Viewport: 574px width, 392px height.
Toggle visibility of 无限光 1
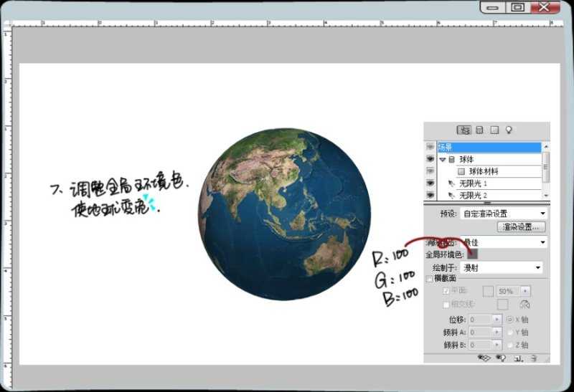430,183
